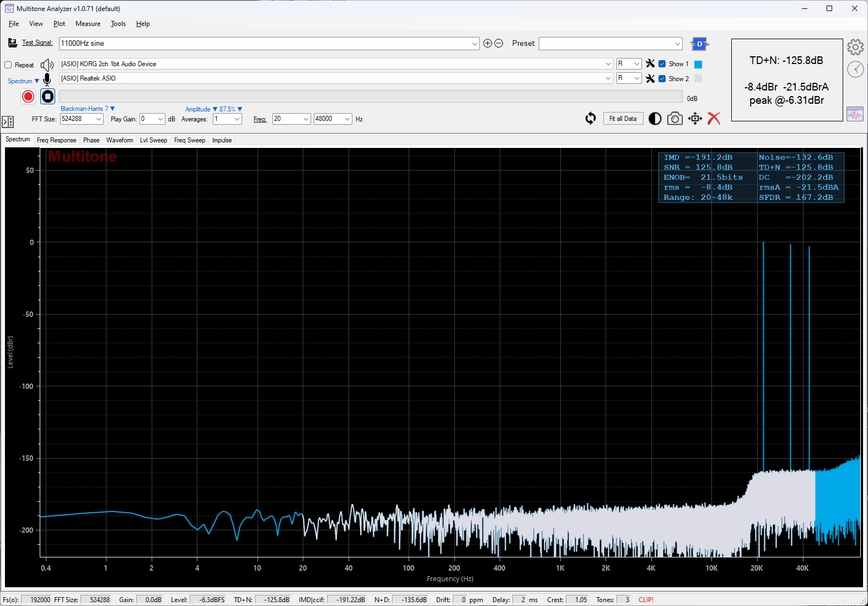Expand the 87.5% overlap selector

tap(231, 109)
